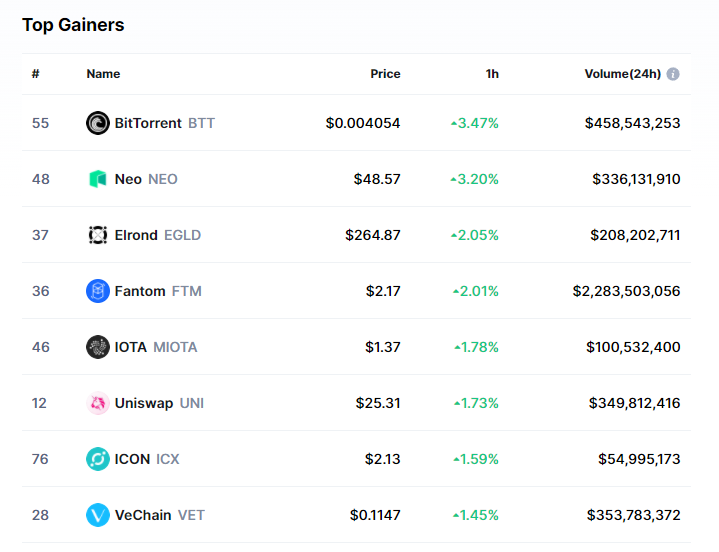Click Elrond's $264.87 price cell
The width and height of the screenshot is (719, 552).
click(372, 235)
